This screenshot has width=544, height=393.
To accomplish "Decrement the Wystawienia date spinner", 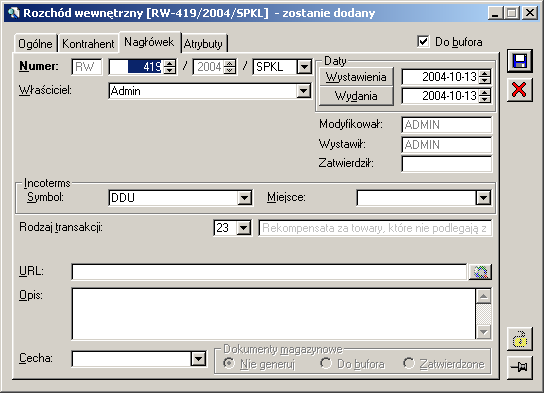I will click(485, 80).
